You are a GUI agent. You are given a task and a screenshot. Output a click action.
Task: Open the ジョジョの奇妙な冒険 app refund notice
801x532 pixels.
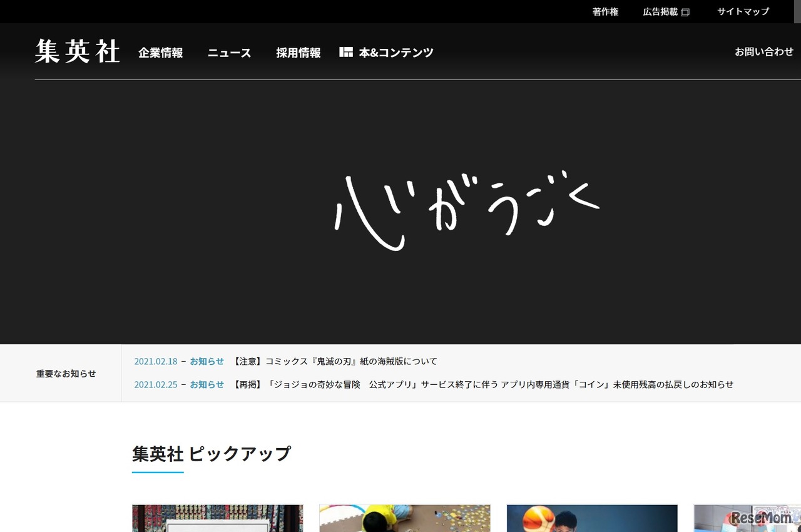482,384
